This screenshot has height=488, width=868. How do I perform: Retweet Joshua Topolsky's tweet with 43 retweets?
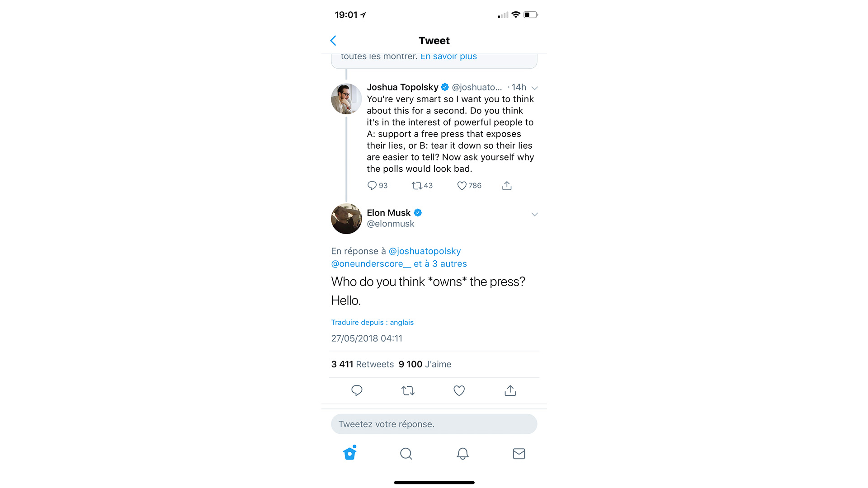pyautogui.click(x=416, y=186)
